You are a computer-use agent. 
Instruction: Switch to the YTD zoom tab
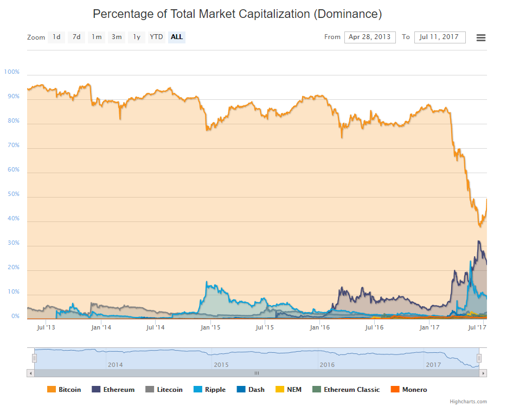click(156, 37)
